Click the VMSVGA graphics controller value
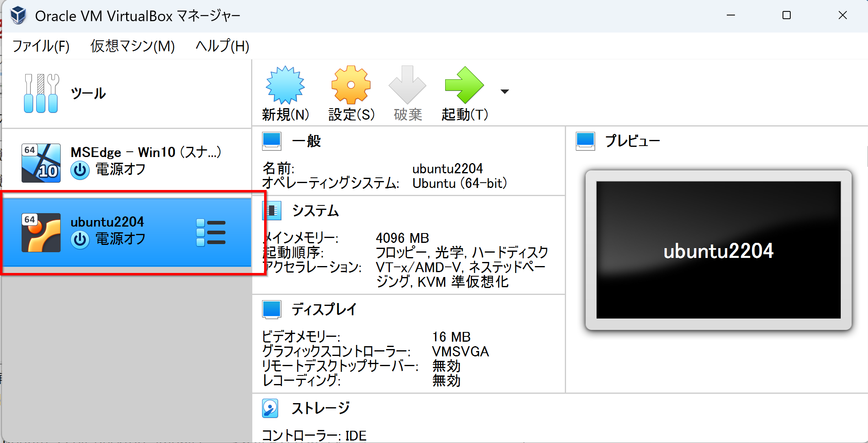The width and height of the screenshot is (868, 443). point(461,351)
